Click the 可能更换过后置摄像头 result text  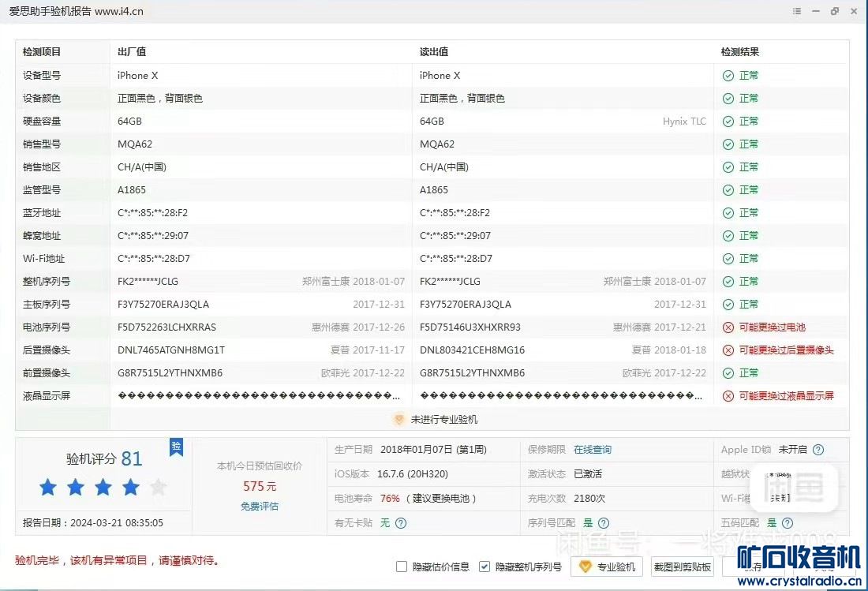tap(786, 350)
